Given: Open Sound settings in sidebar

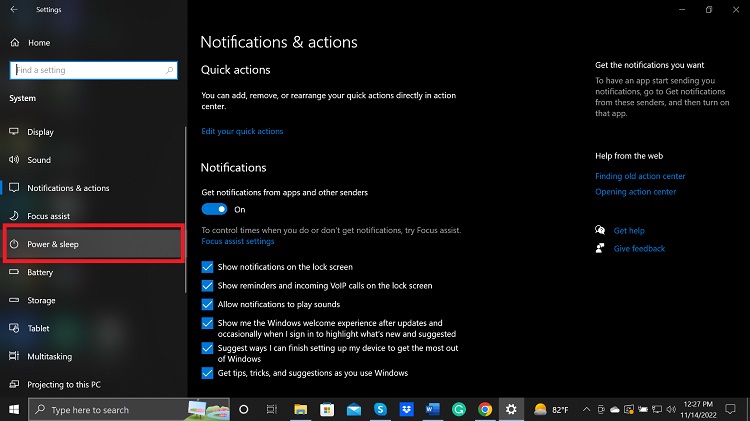Looking at the screenshot, I should click(39, 160).
